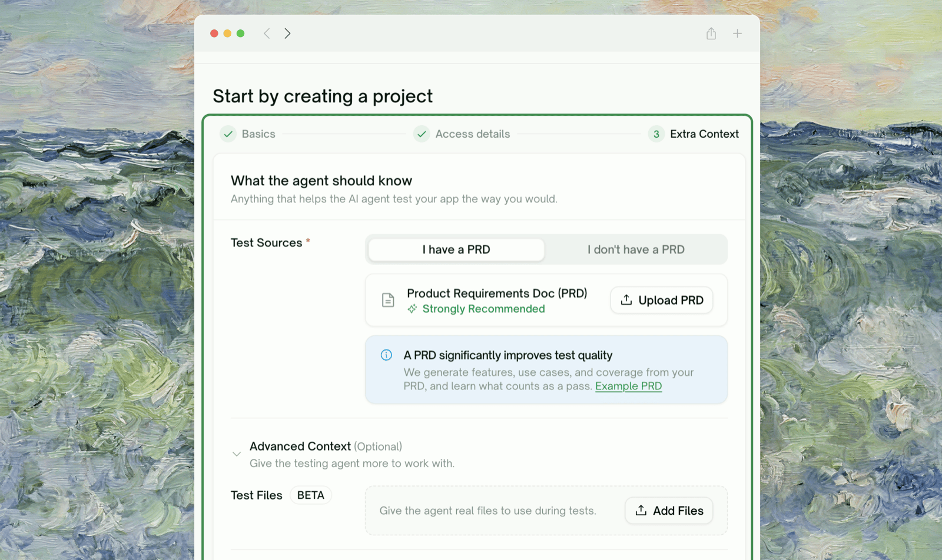Click the browser forward arrow
Viewport: 942px width, 560px height.
tap(287, 34)
